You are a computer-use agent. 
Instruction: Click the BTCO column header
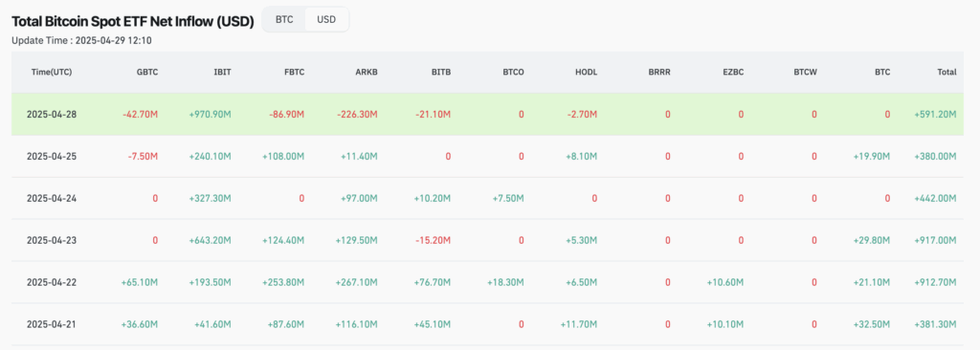pos(513,73)
